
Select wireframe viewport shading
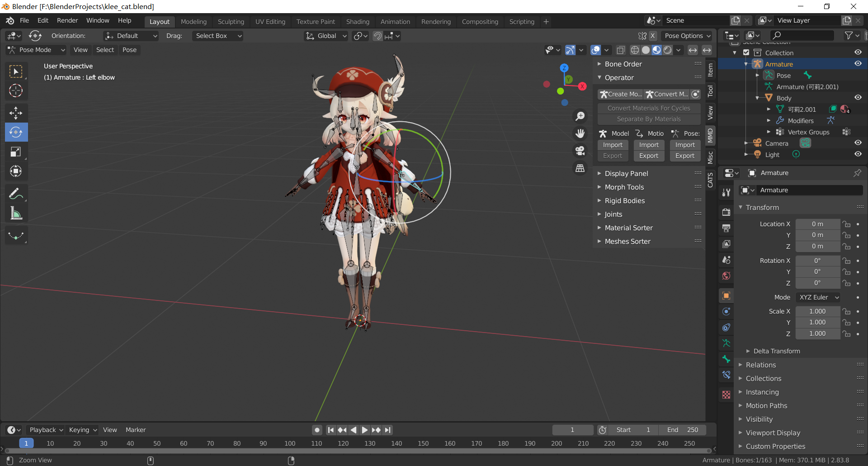point(635,50)
